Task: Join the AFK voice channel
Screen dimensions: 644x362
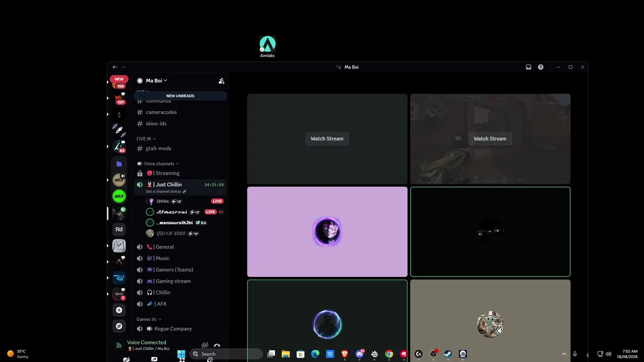Action: click(180, 304)
